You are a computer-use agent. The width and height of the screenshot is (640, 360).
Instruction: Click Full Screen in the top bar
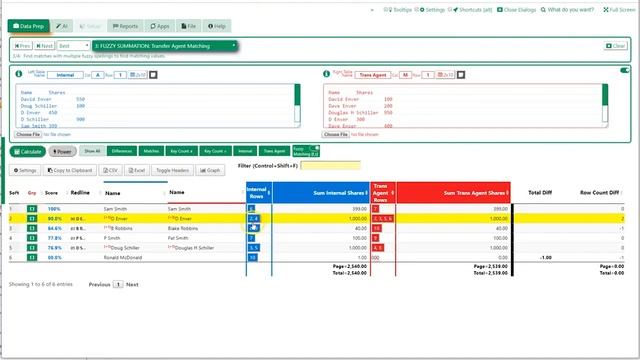coord(619,10)
